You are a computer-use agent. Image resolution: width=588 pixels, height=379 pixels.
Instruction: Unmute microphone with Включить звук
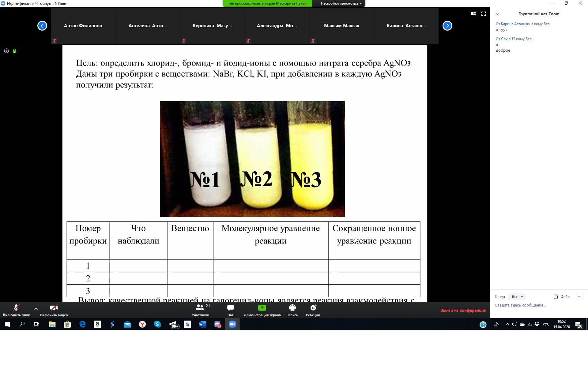click(x=16, y=310)
